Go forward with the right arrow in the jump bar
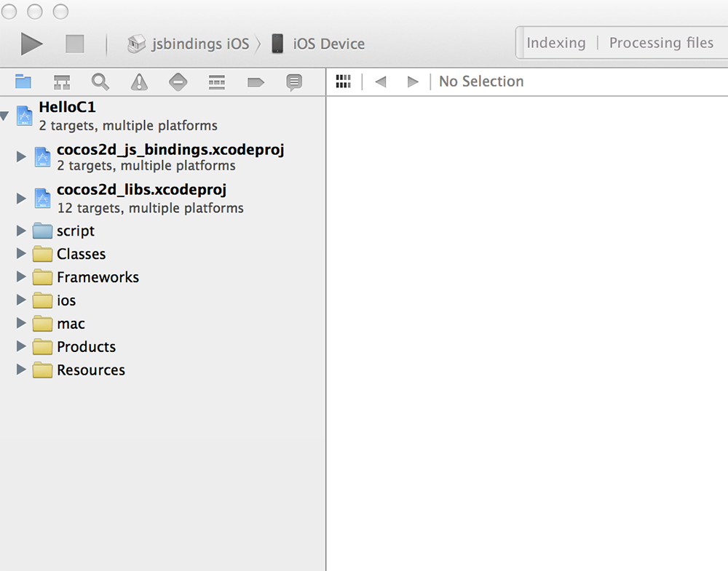Screen dimensions: 728x571 [413, 81]
